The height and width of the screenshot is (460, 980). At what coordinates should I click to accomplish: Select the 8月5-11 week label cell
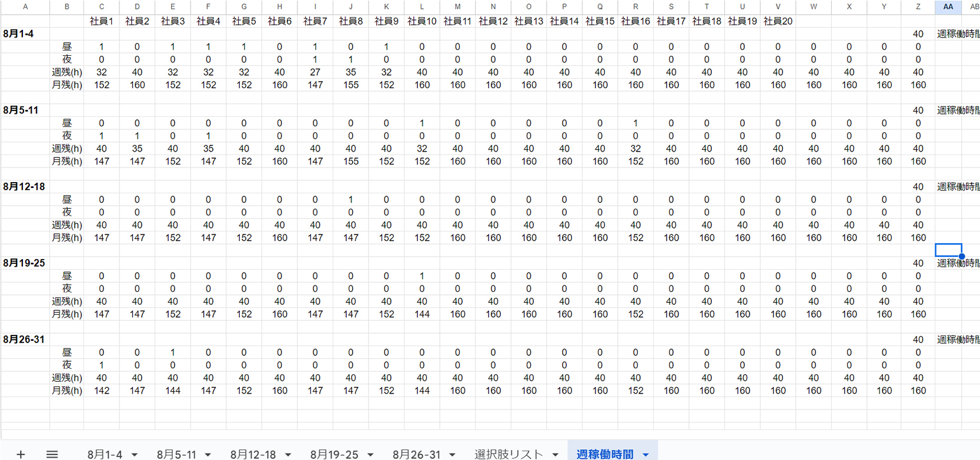[x=25, y=110]
